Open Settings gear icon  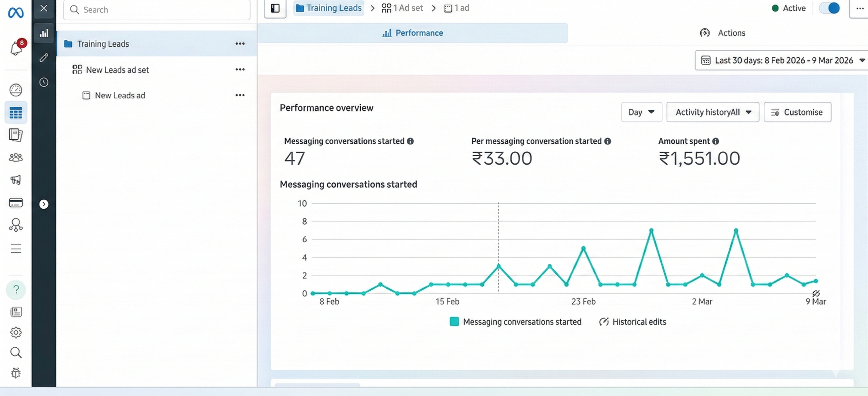click(16, 332)
